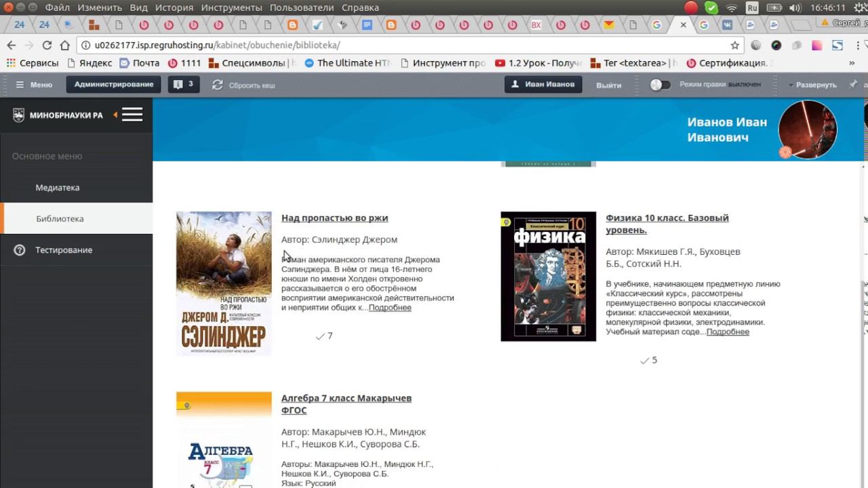
Task: Pin the admin panel with pushpin
Action: click(x=853, y=85)
